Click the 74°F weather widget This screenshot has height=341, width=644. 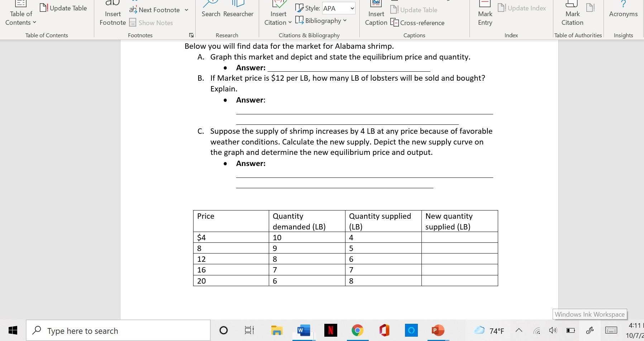489,331
